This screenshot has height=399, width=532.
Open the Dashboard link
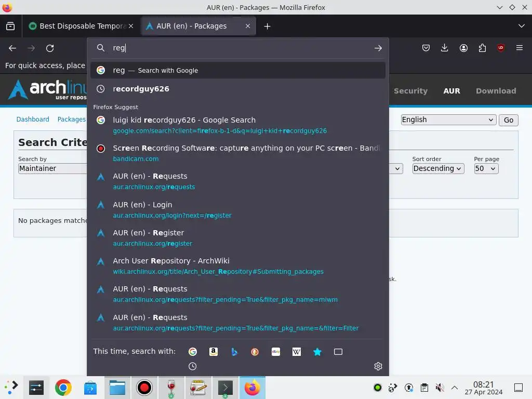click(33, 119)
